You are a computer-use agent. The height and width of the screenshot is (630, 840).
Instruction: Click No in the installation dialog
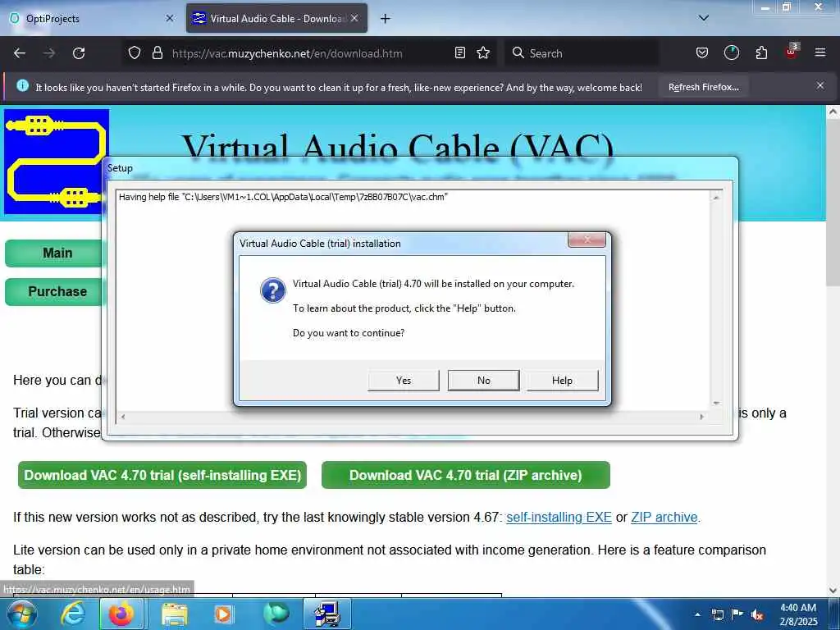tap(483, 381)
